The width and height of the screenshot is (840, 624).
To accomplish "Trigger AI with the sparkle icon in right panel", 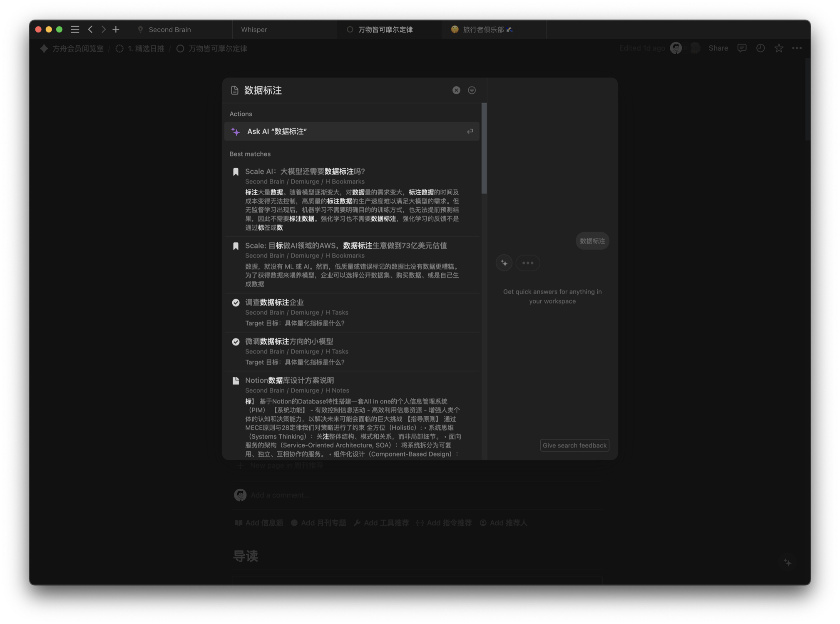I will tap(504, 263).
